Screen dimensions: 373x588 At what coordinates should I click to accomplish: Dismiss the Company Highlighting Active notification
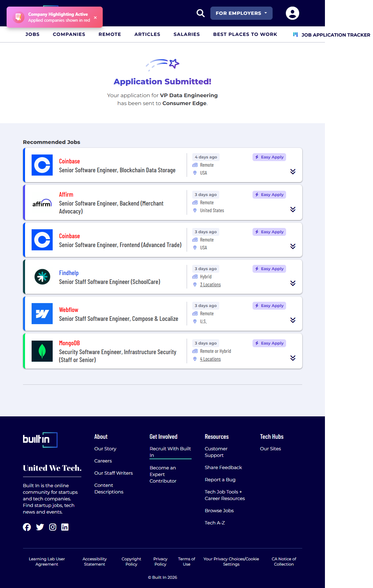click(95, 17)
